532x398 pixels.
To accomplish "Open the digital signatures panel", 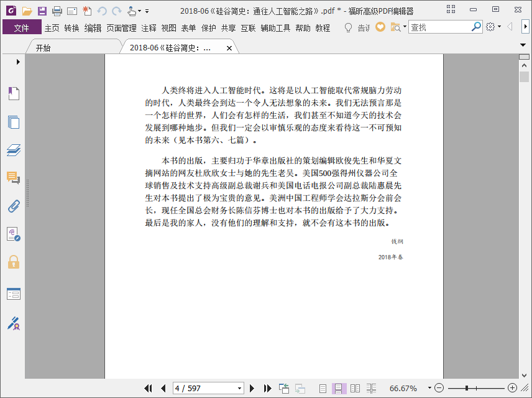I will coord(14,234).
